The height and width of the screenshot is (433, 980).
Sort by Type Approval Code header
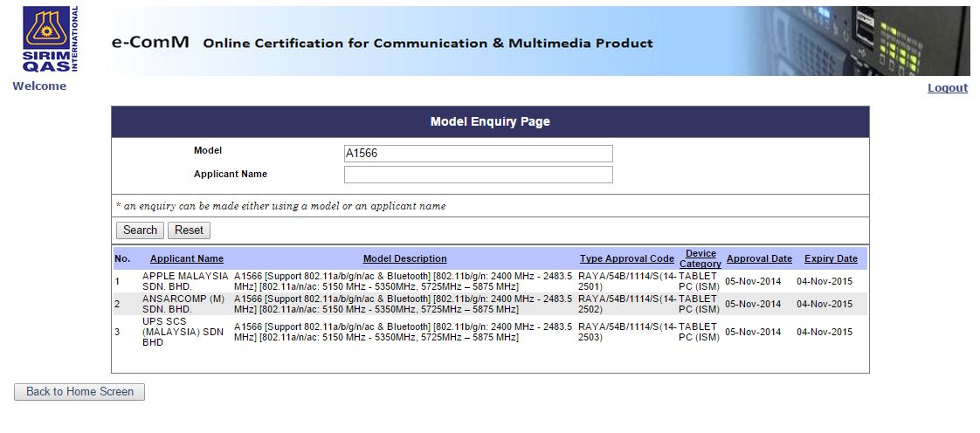point(626,258)
